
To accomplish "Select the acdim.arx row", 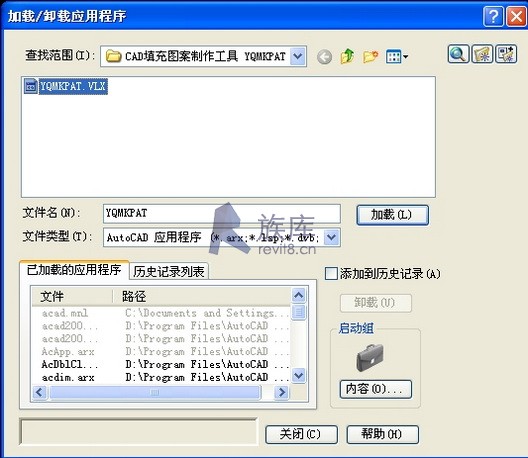I will 161,377.
